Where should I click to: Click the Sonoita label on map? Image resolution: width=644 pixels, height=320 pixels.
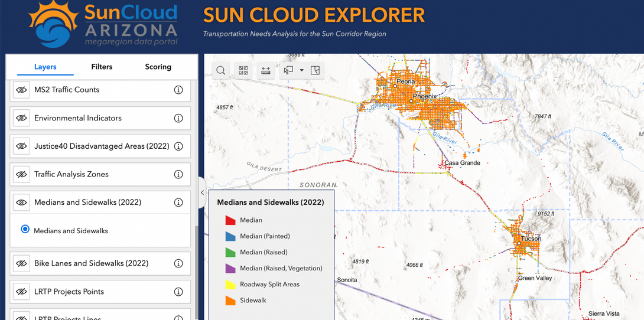(x=347, y=280)
